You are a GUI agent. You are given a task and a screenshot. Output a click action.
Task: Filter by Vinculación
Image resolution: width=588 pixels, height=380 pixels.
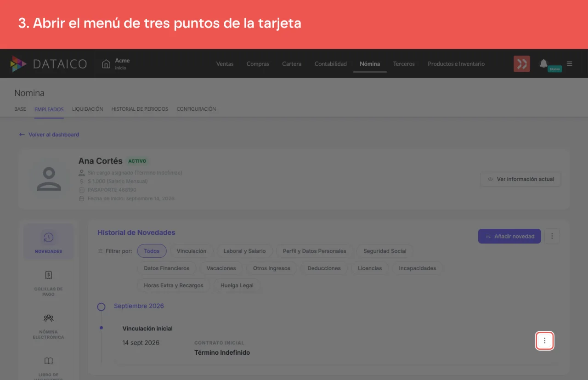tap(192, 251)
